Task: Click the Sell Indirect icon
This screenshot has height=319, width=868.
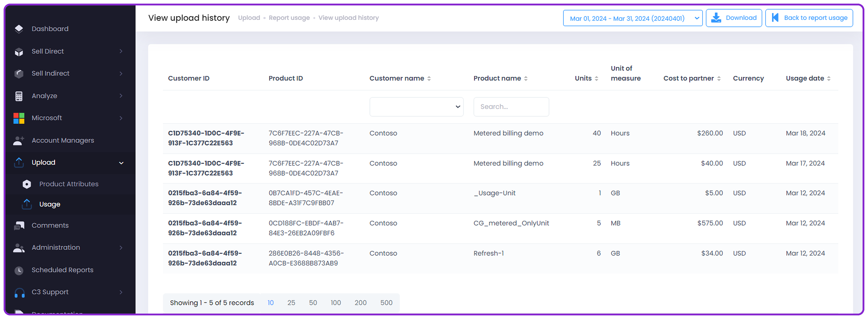Action: click(19, 73)
